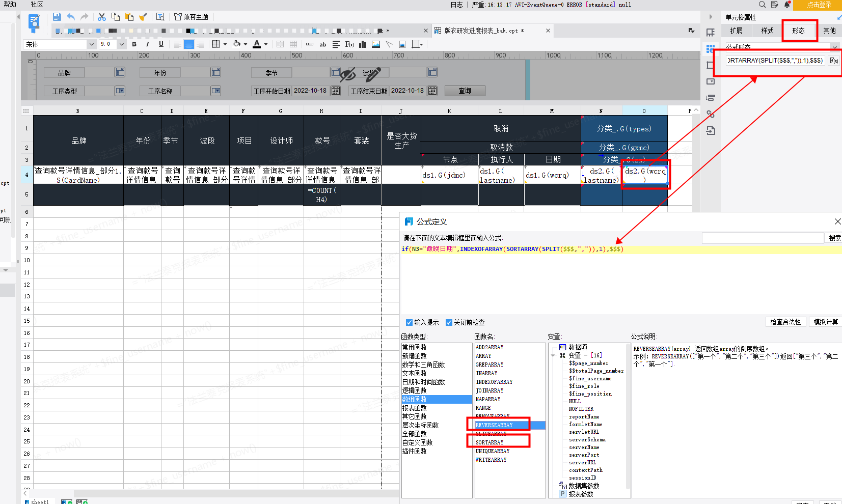This screenshot has height=504, width=842.
Task: Click the fill bucket color icon
Action: click(237, 44)
